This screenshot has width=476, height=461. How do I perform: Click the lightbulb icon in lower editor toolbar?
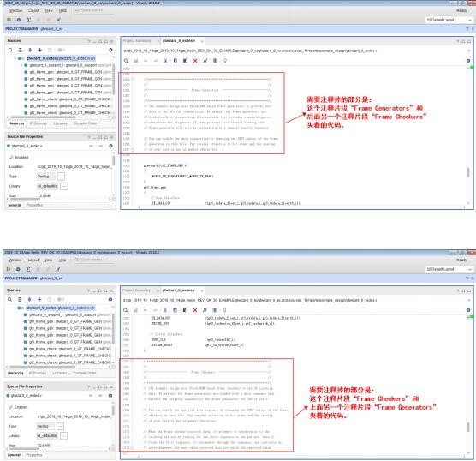(x=224, y=310)
